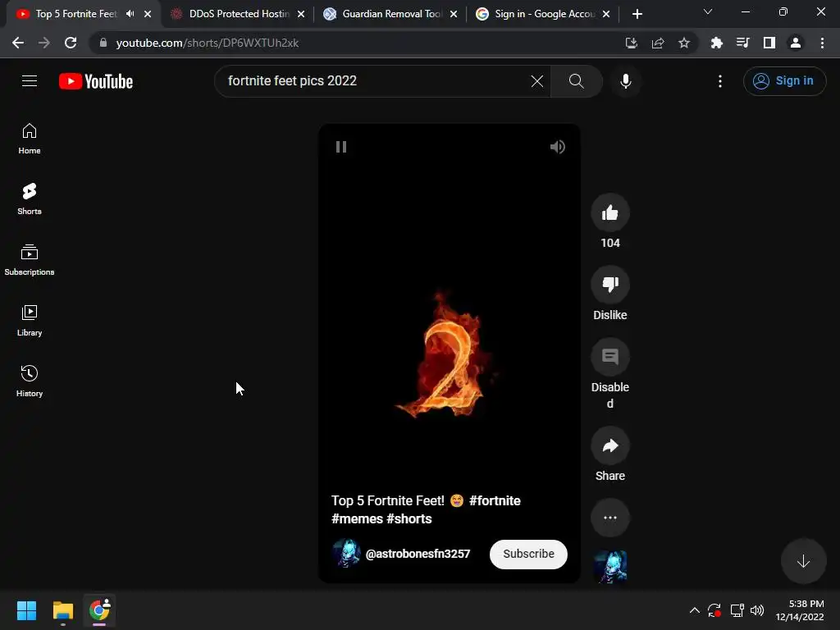Mute the tab via its speaker icon
Image resolution: width=840 pixels, height=630 pixels.
[130, 14]
